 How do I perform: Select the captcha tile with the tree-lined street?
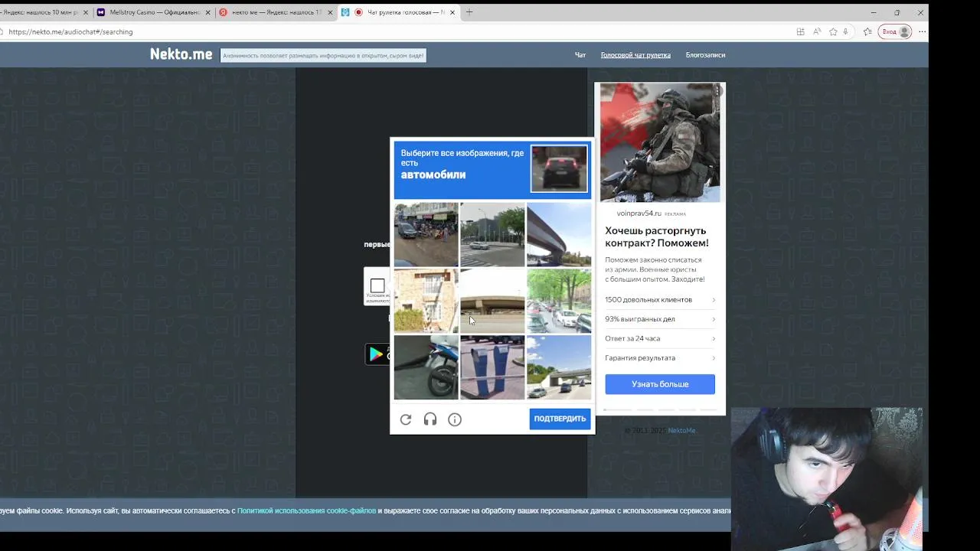pyautogui.click(x=559, y=301)
